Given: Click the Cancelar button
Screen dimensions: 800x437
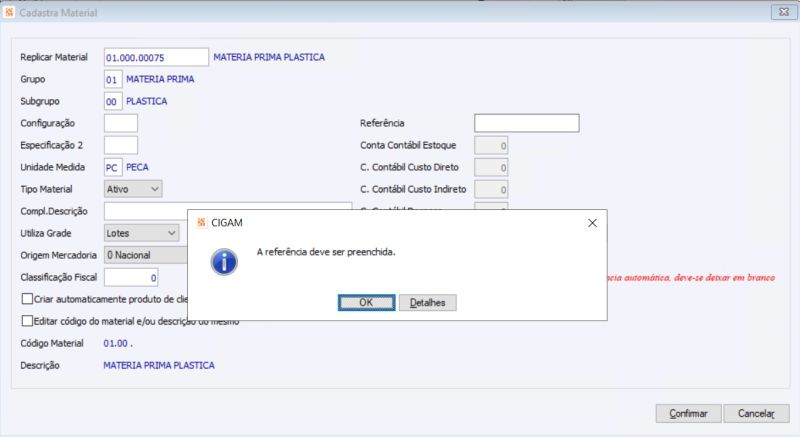Looking at the screenshot, I should (x=756, y=414).
